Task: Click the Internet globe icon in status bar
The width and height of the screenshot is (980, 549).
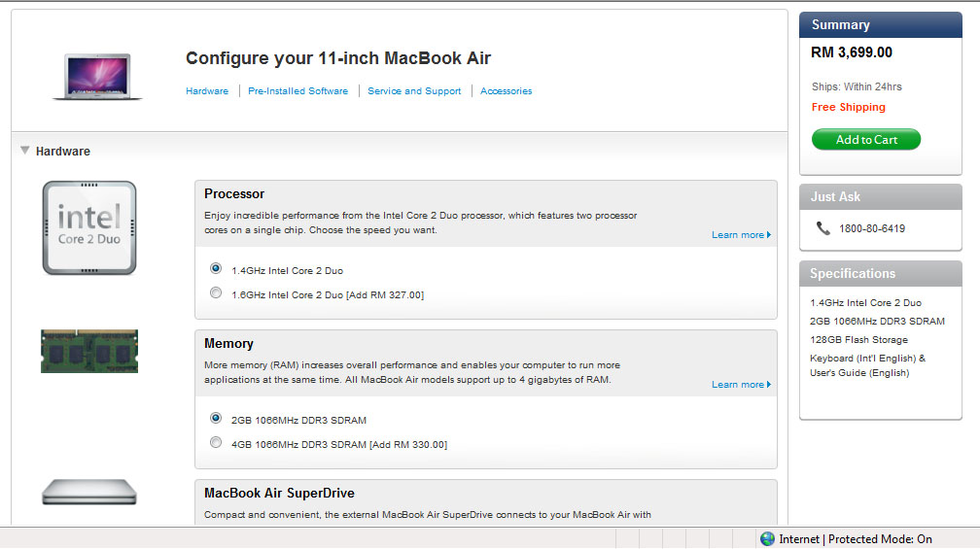Action: [x=767, y=539]
